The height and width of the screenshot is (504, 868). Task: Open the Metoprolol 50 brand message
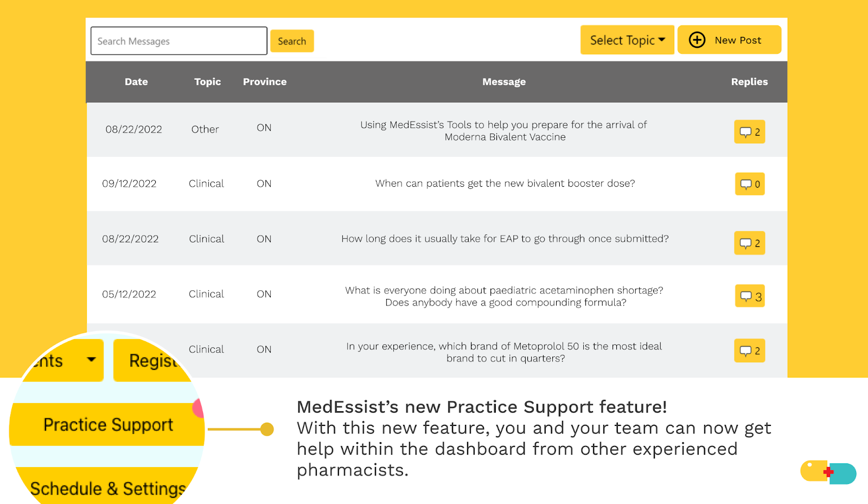pos(505,352)
